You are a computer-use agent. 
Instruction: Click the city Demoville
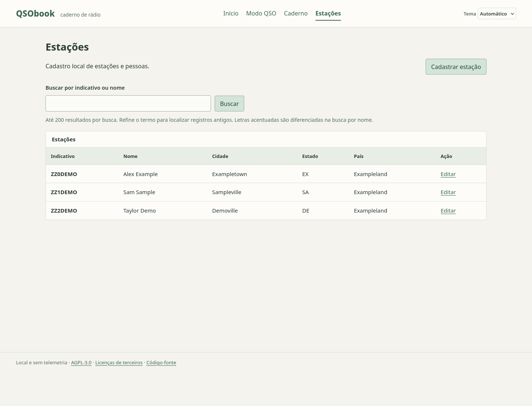[225, 211]
